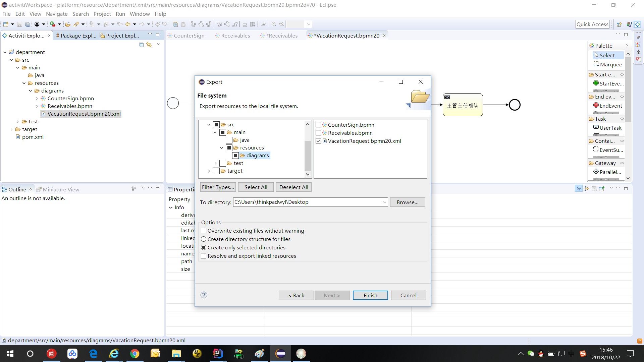The height and width of the screenshot is (362, 644).
Task: Open the Edge browser taskbar icon
Action: click(93, 354)
